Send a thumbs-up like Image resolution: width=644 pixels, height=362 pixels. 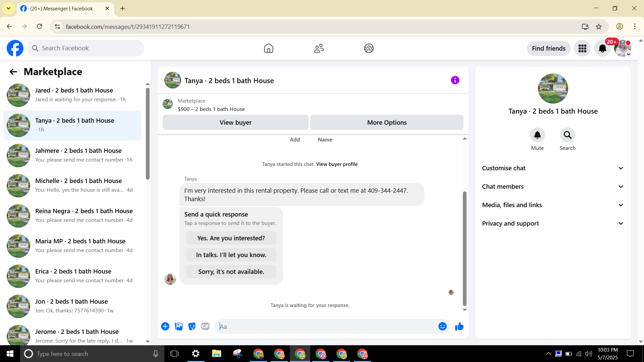(459, 326)
